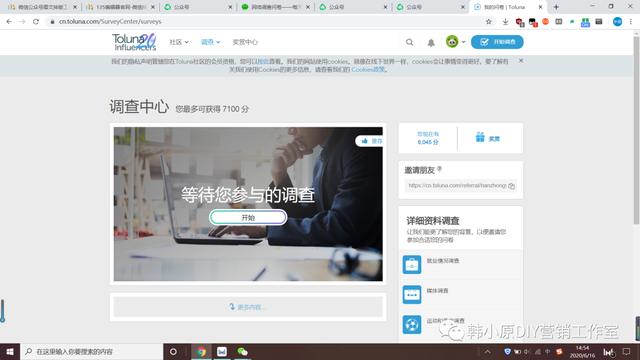Open the 奖赏中心 menu item

pyautogui.click(x=245, y=42)
